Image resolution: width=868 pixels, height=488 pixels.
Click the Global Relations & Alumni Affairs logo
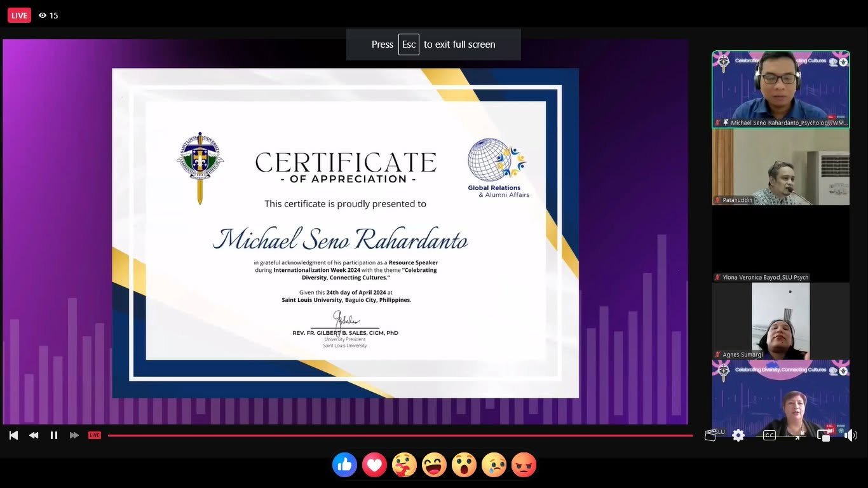tap(498, 168)
